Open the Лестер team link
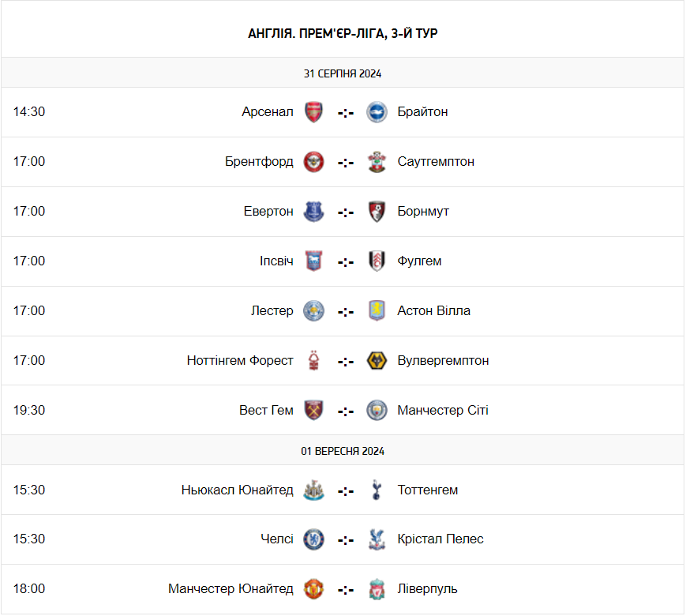686x616 pixels. [x=272, y=311]
